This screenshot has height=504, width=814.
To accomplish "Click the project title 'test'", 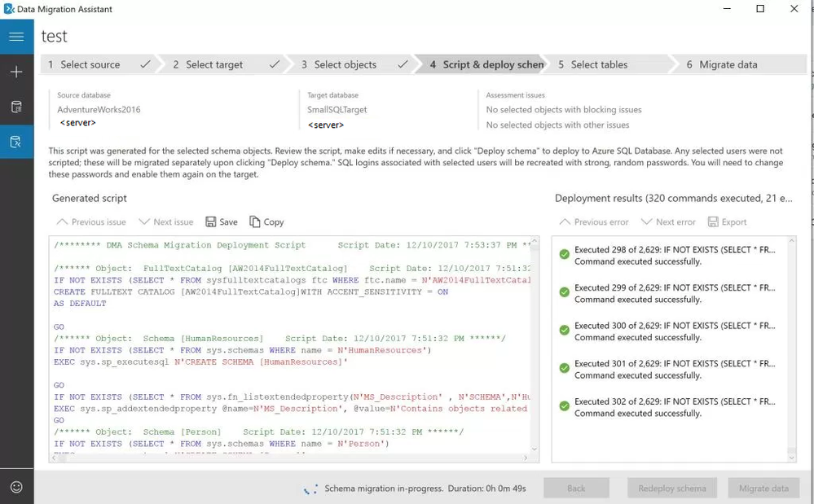I will point(54,37).
